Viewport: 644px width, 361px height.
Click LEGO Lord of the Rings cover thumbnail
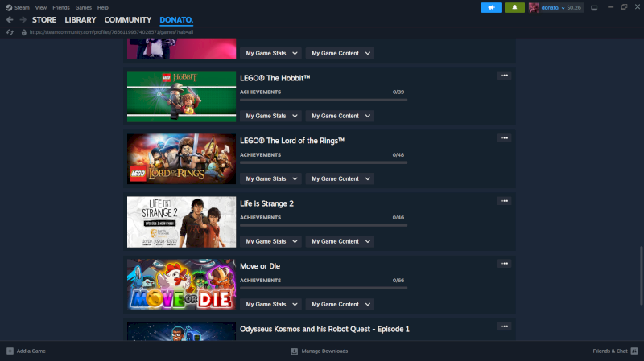[182, 159]
